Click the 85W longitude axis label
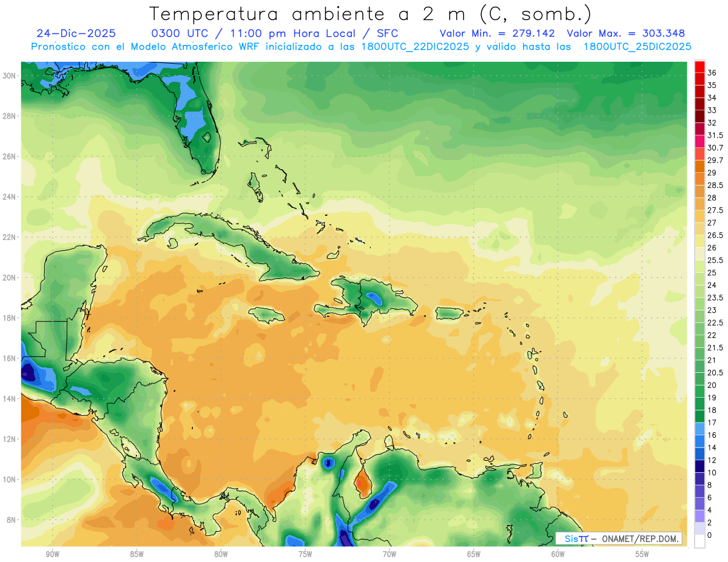The width and height of the screenshot is (728, 562). [136, 554]
